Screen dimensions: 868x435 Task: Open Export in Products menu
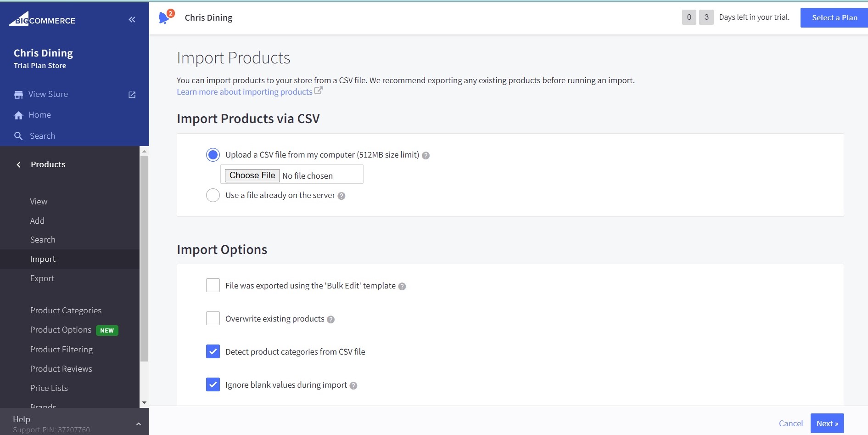point(42,278)
